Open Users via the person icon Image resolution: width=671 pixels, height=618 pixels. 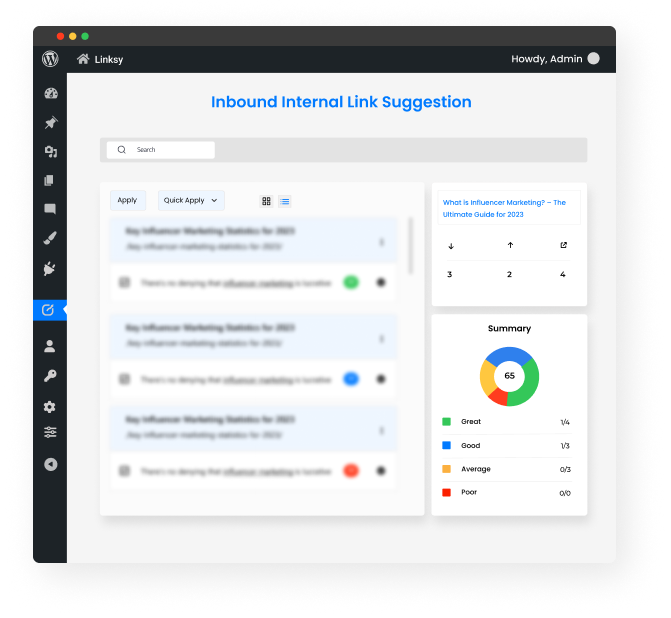[x=50, y=346]
